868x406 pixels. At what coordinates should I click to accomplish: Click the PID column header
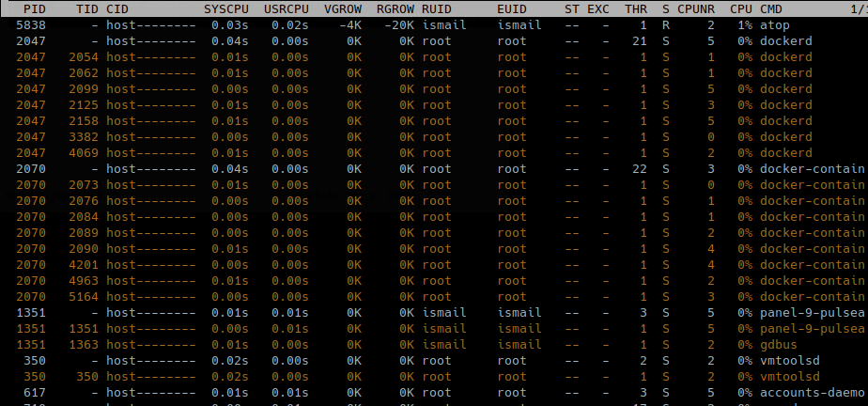coord(34,8)
